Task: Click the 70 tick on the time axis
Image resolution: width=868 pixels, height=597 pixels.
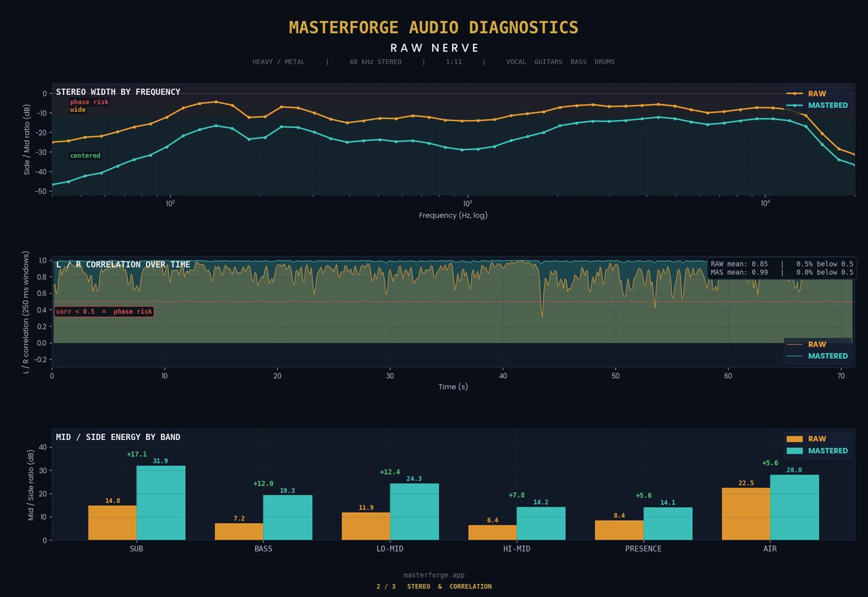Action: 841,376
